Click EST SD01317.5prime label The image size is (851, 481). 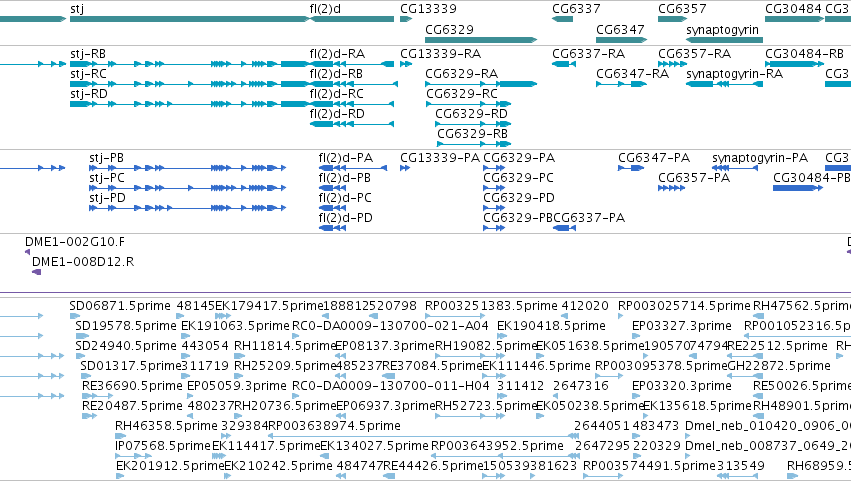(x=130, y=366)
